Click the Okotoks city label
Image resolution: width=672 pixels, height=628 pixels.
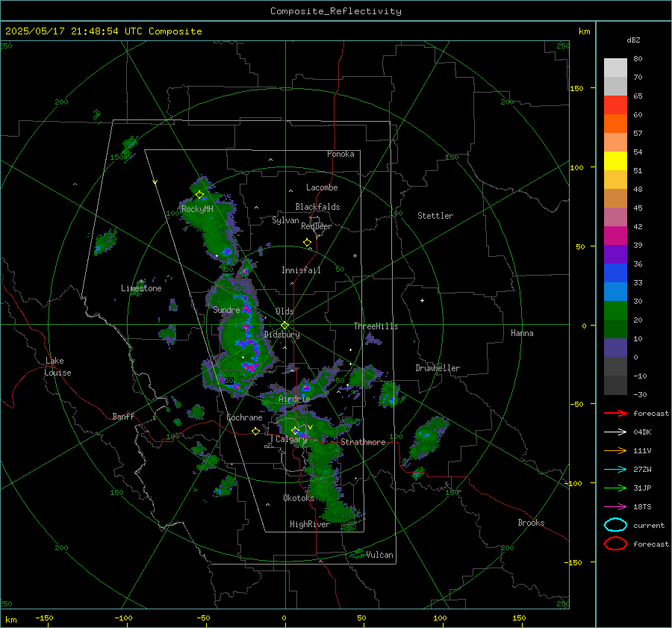(299, 497)
